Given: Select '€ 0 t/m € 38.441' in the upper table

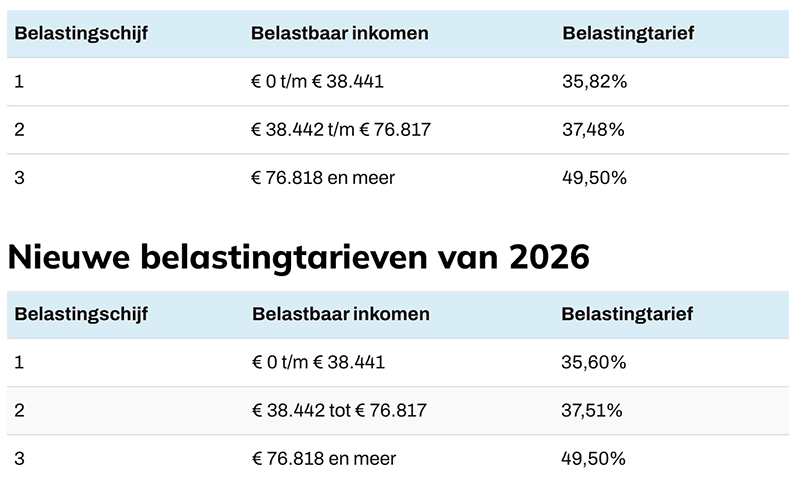Looking at the screenshot, I should (317, 82).
